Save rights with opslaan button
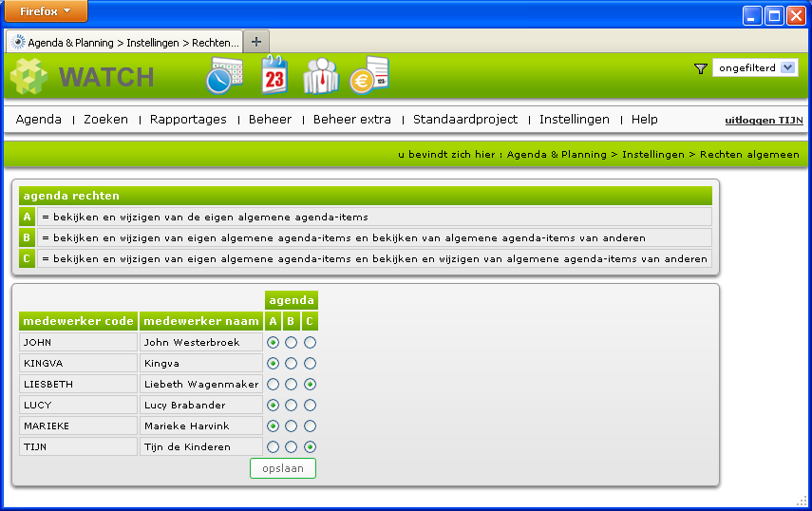812x511 pixels. 283,468
